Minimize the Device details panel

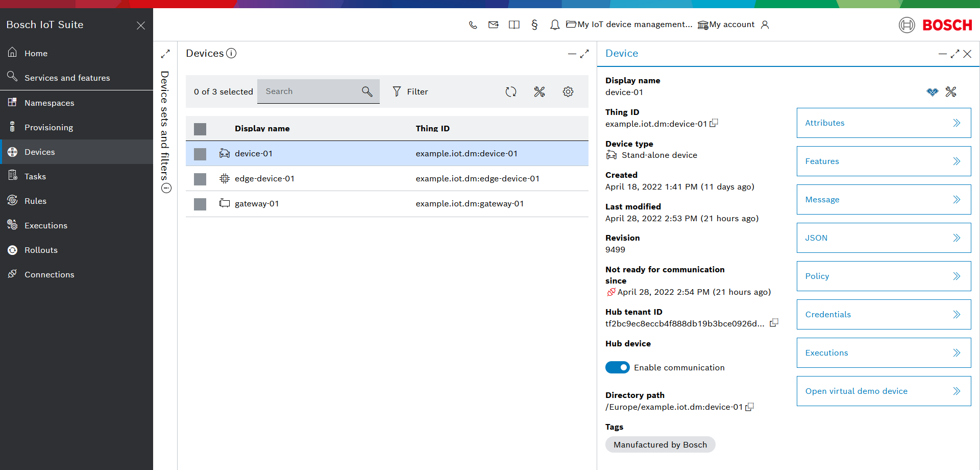942,54
